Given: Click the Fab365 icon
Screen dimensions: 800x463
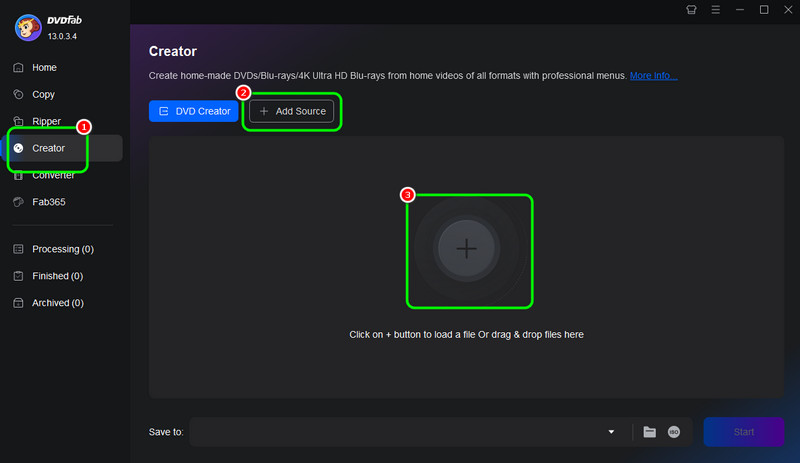Looking at the screenshot, I should [18, 202].
